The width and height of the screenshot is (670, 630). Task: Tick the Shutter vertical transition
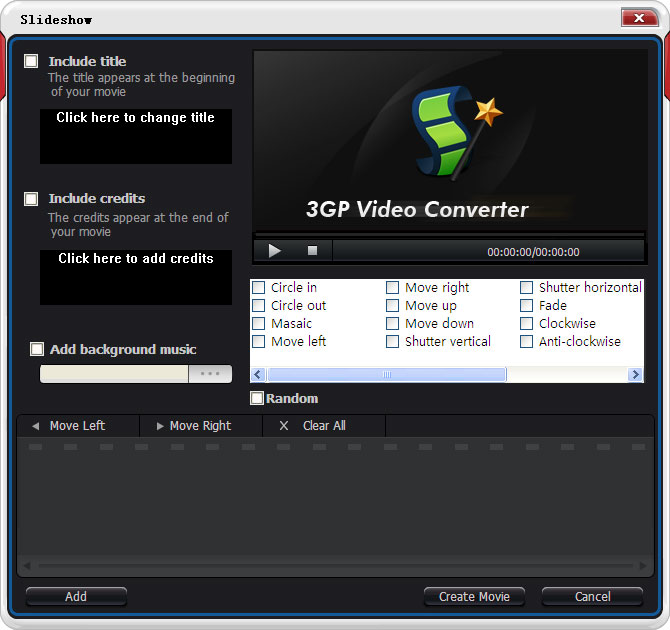(x=393, y=342)
